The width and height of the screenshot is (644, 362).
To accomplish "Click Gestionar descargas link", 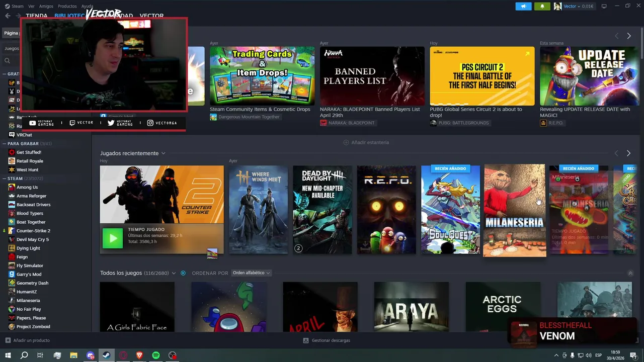I will tap(327, 340).
